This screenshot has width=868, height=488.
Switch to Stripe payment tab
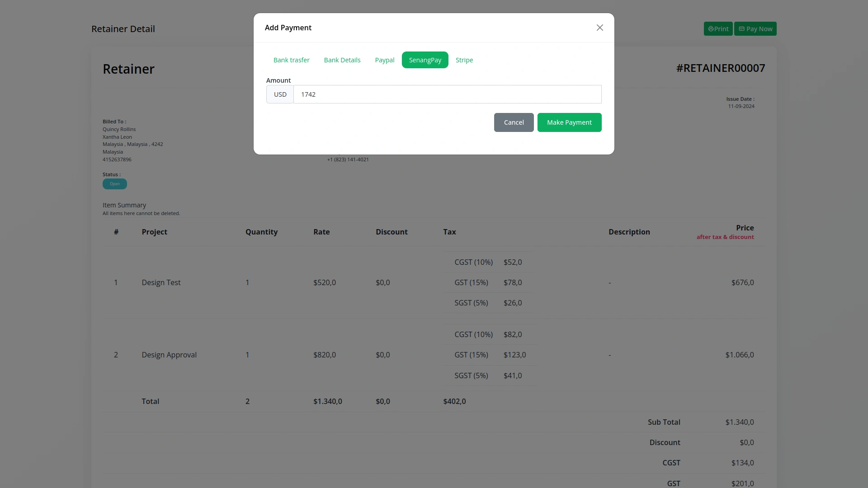(x=464, y=60)
